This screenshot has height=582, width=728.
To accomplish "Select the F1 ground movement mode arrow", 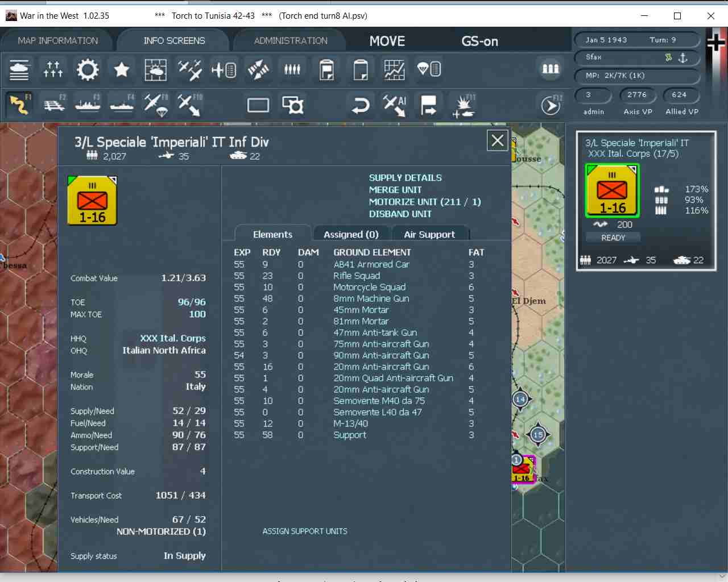I will tap(19, 105).
